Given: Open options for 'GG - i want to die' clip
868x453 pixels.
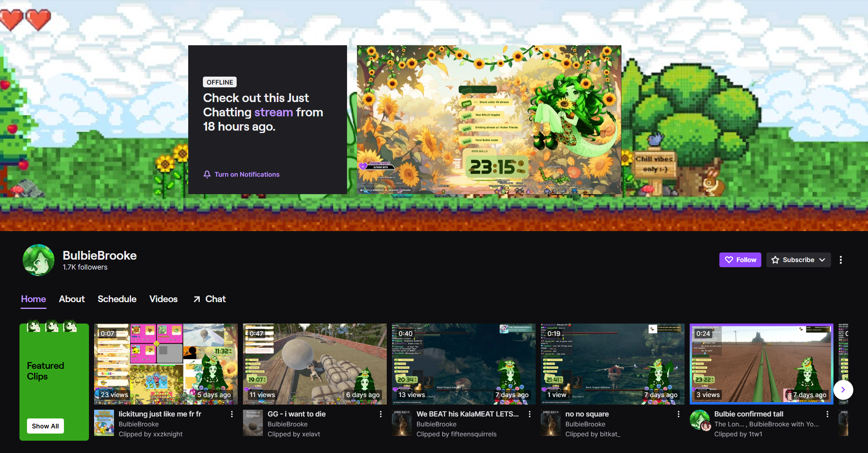Looking at the screenshot, I should coord(381,414).
